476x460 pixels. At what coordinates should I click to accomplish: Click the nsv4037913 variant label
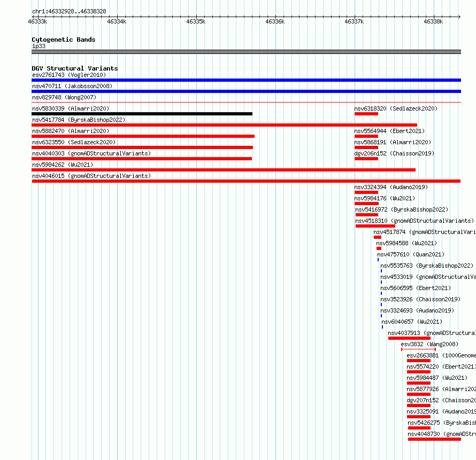(432, 333)
